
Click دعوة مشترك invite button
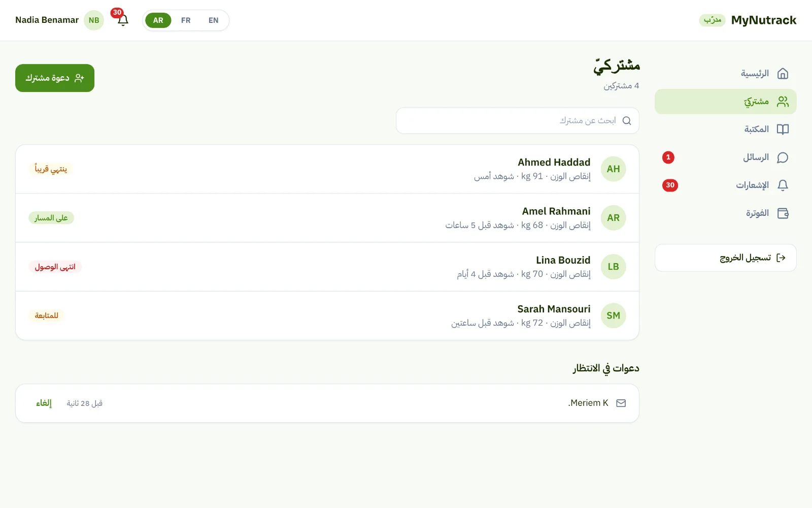(x=55, y=78)
